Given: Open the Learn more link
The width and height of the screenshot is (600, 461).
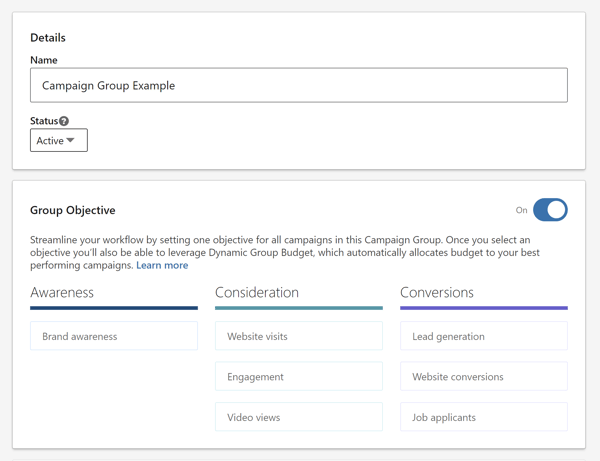Looking at the screenshot, I should click(x=162, y=266).
